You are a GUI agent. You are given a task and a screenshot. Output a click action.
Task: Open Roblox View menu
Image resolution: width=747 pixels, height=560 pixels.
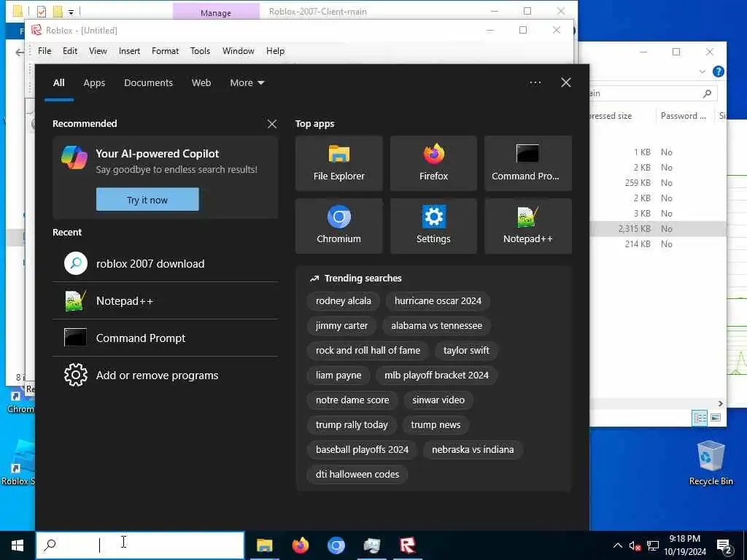coord(98,51)
